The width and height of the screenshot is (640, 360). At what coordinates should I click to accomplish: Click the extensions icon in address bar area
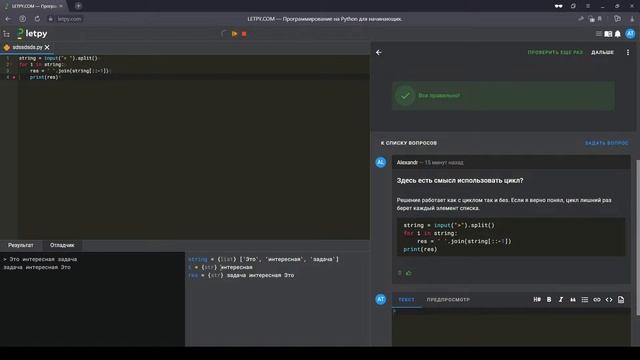click(x=617, y=19)
